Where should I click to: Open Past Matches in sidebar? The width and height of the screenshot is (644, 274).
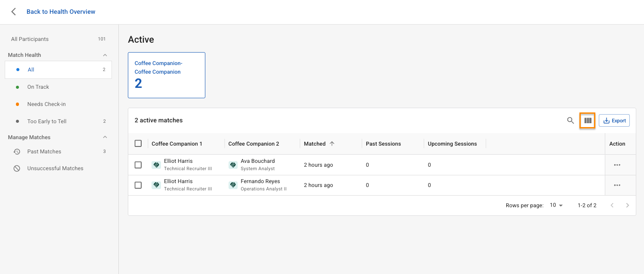[44, 152]
